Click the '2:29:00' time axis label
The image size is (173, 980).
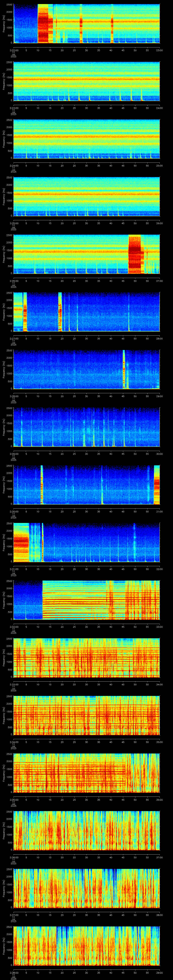14,454
